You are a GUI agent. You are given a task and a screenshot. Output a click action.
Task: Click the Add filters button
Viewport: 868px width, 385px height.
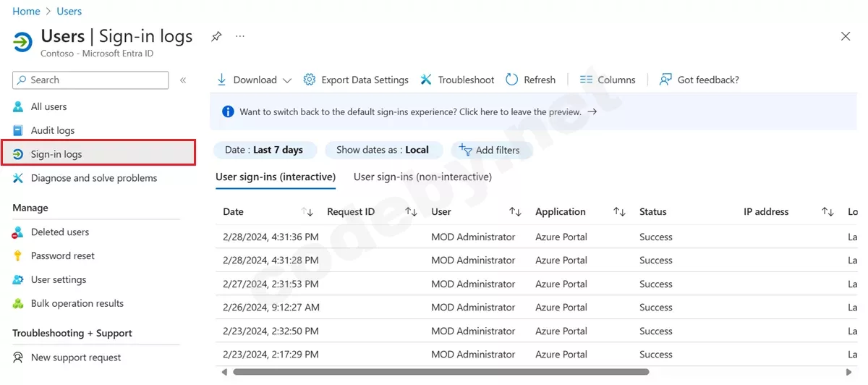pyautogui.click(x=490, y=151)
